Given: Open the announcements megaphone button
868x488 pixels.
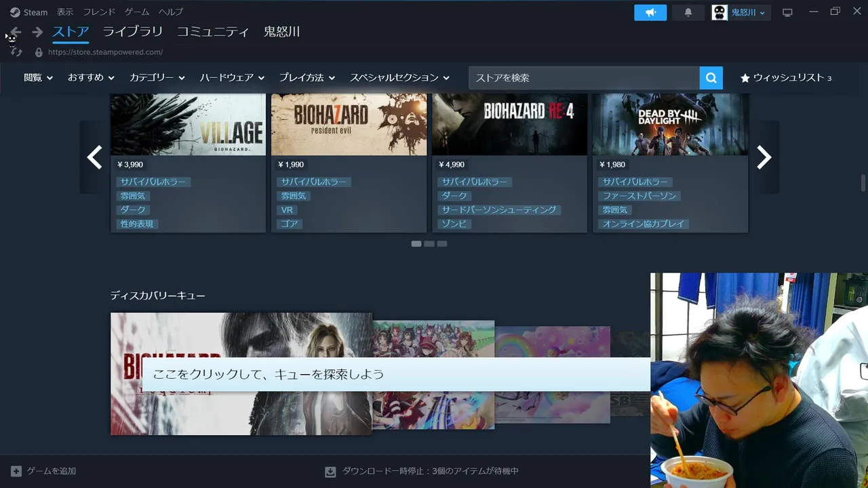Looking at the screenshot, I should tap(650, 12).
